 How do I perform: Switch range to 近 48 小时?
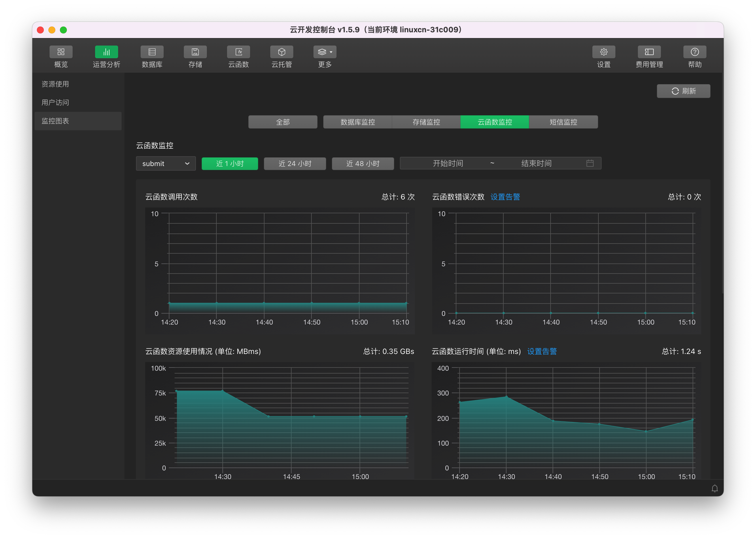(362, 164)
